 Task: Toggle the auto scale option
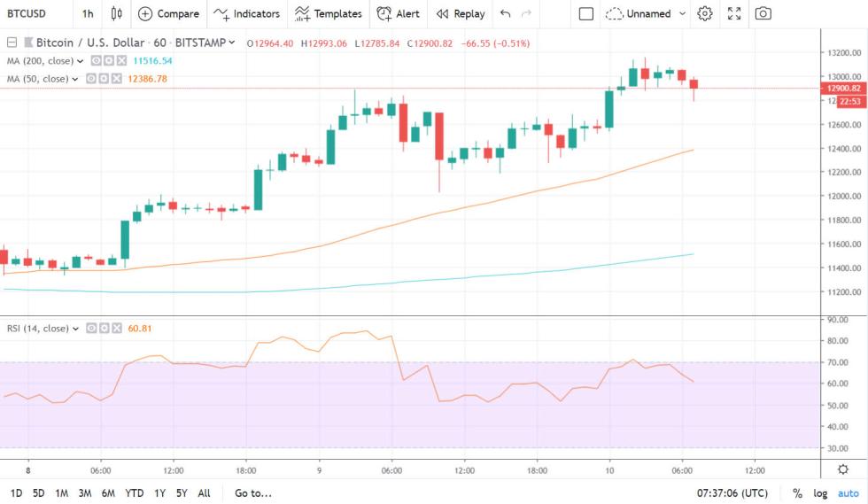coord(848,493)
